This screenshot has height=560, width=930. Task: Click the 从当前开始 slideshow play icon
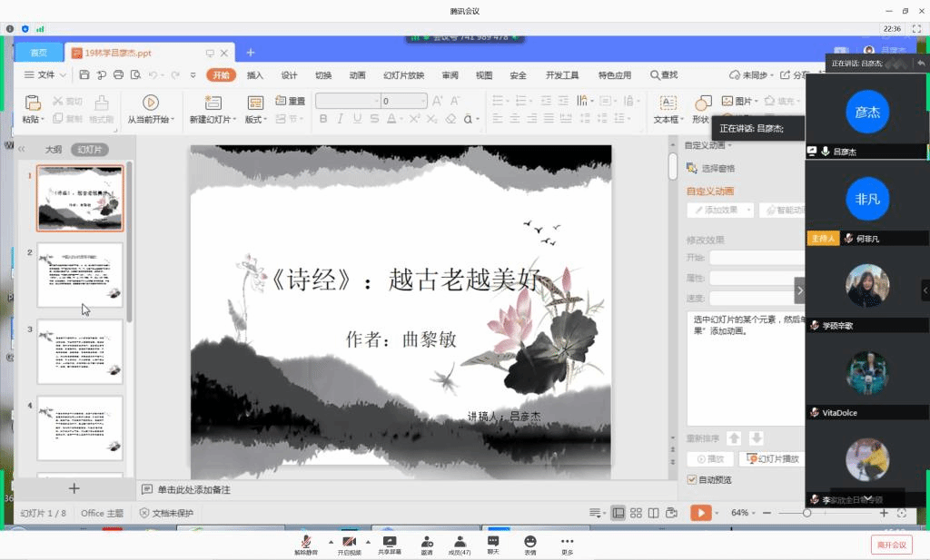pos(151,103)
